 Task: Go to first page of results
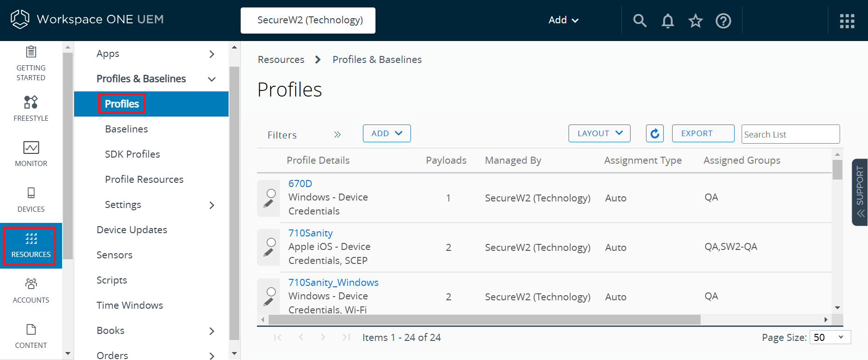(x=278, y=337)
